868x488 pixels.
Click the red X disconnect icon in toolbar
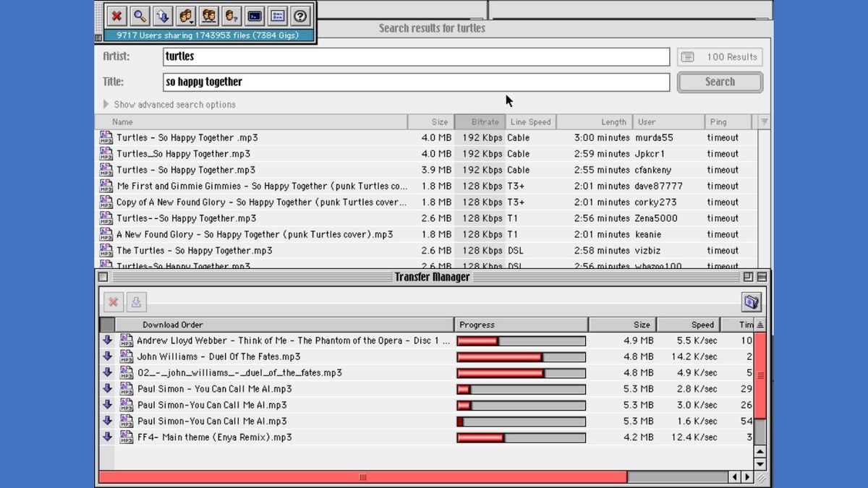click(116, 16)
